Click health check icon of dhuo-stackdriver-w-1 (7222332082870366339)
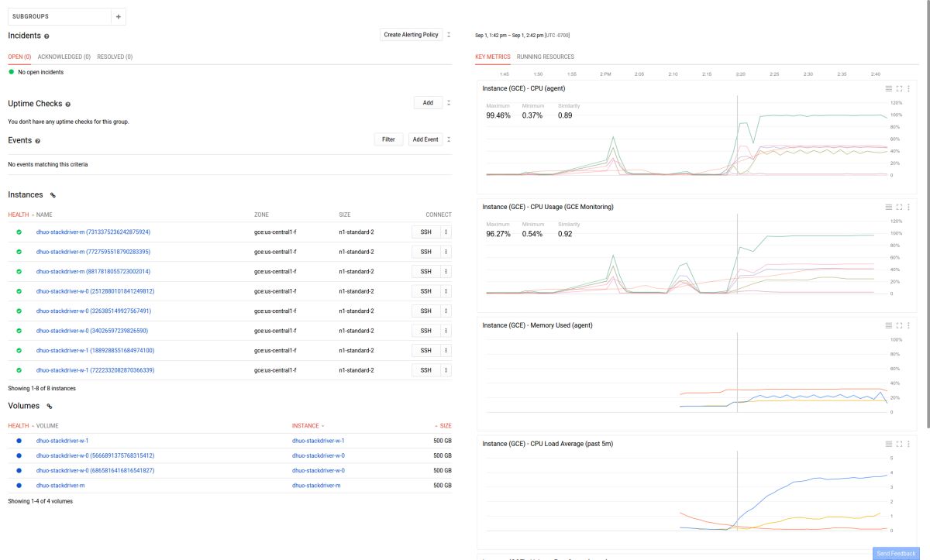 19,370
